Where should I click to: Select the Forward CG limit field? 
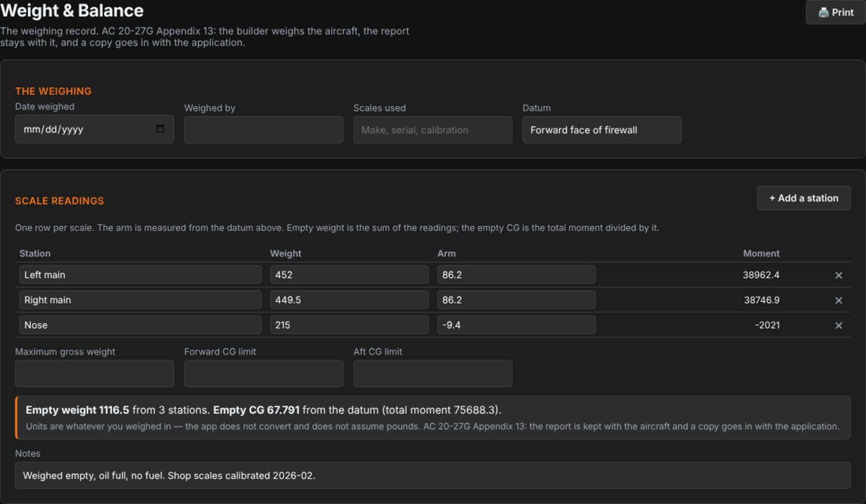point(264,374)
